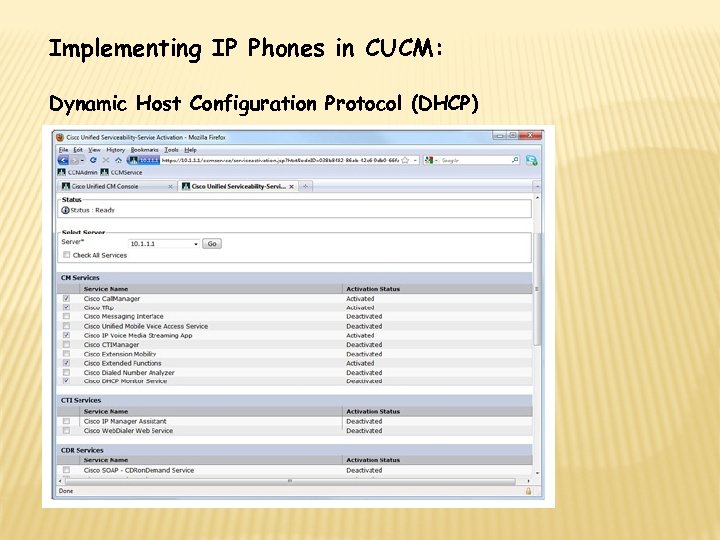The height and width of the screenshot is (540, 720).
Task: Check the Cisco CTIManager checkbox
Action: (x=66, y=344)
